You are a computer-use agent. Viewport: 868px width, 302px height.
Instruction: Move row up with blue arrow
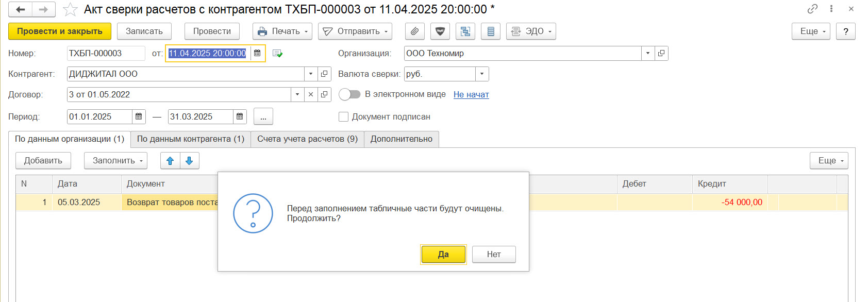point(170,161)
